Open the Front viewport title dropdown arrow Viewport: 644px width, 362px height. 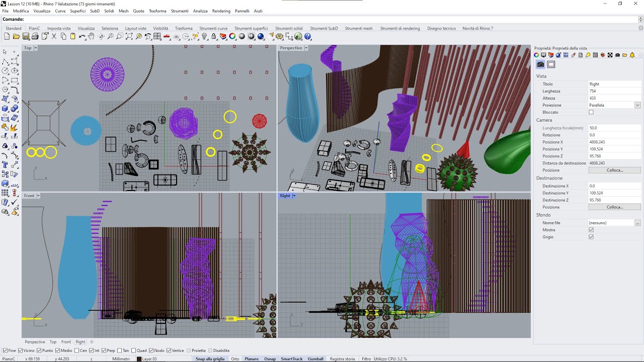(38, 196)
